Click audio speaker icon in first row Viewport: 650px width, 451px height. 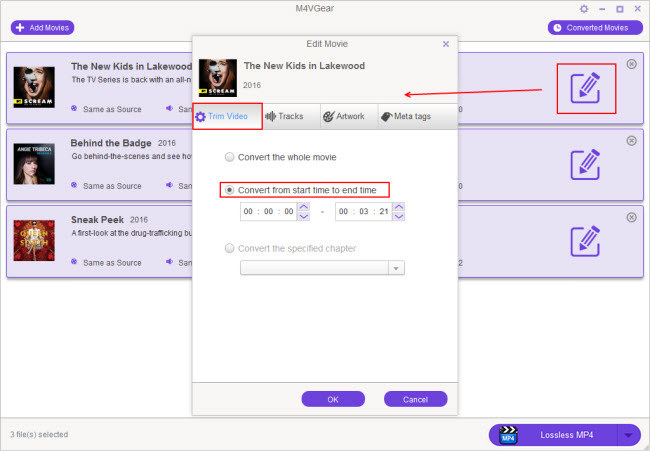(169, 109)
